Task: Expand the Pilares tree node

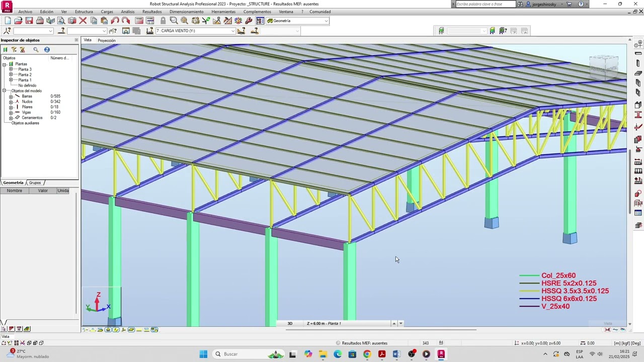Action: [x=11, y=107]
